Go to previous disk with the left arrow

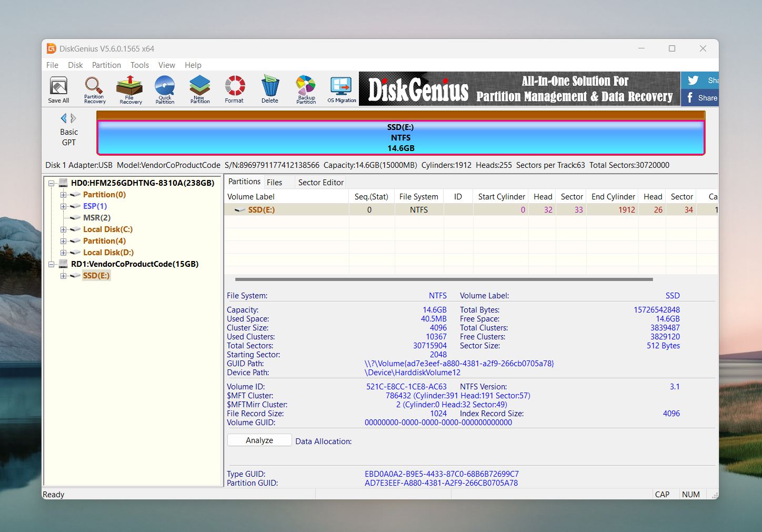[64, 118]
